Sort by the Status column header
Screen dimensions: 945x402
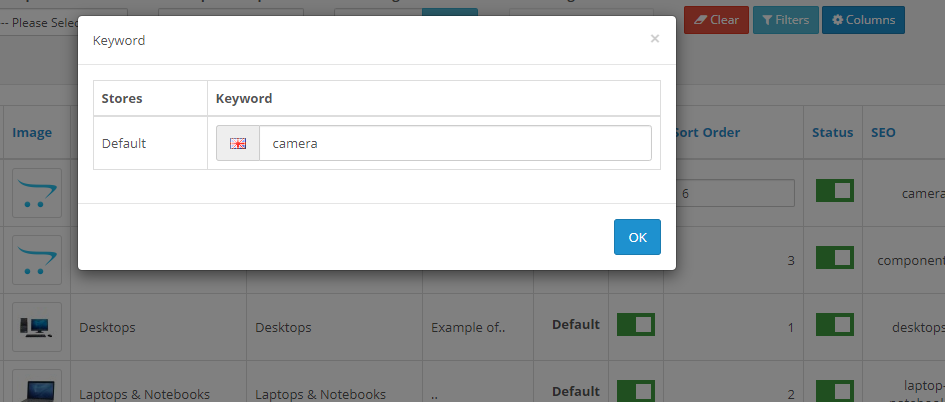pos(832,132)
